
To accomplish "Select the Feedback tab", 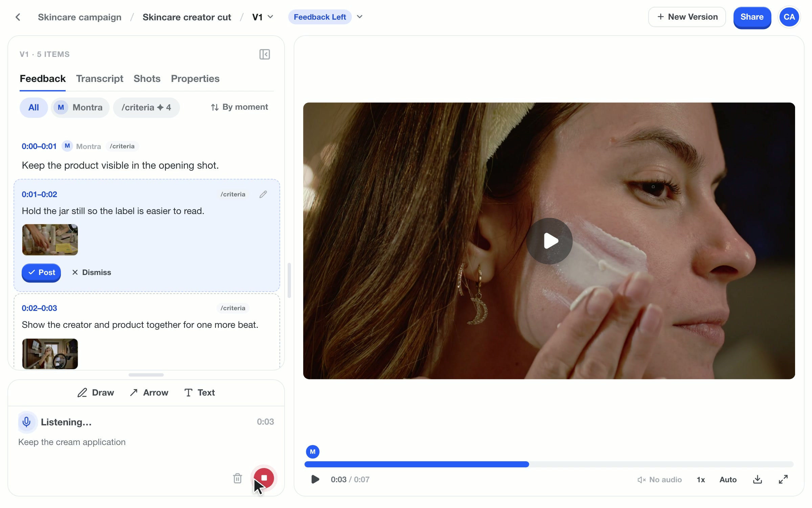I will [43, 79].
